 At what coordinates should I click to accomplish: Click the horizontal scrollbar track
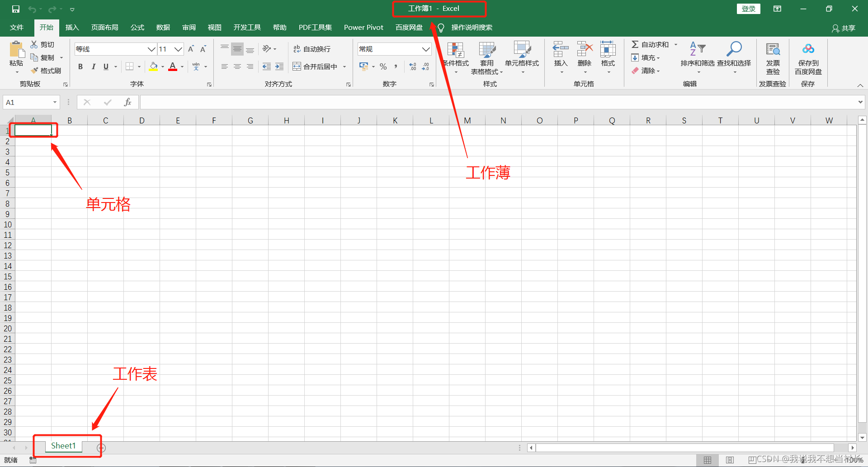[x=684, y=448]
